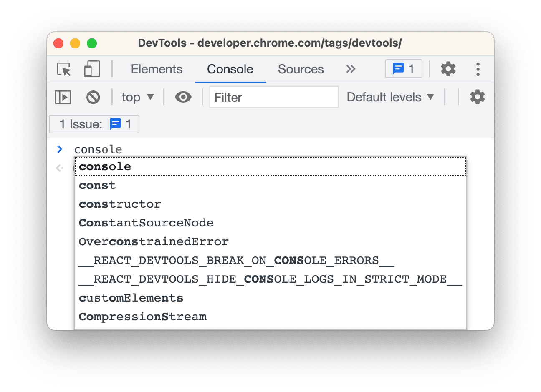Open console settings with the right gear

pos(477,97)
